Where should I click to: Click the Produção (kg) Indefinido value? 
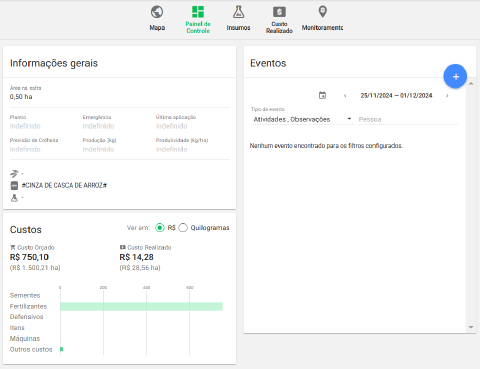(98, 149)
